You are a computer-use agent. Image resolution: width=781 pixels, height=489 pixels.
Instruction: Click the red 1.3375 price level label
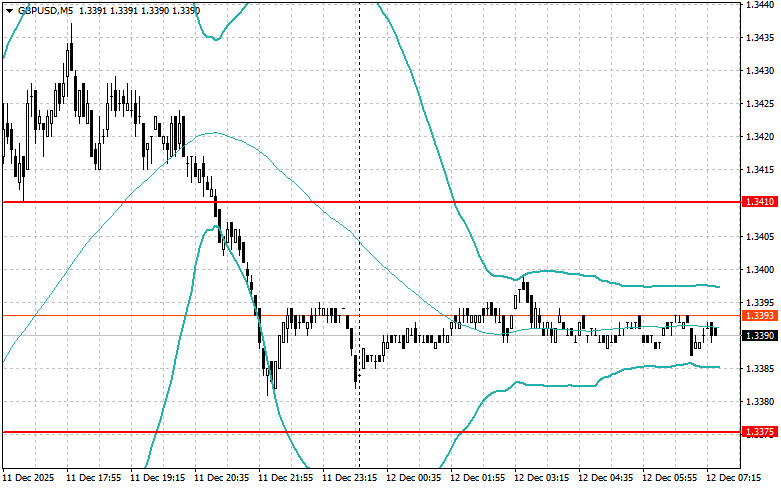(x=759, y=432)
